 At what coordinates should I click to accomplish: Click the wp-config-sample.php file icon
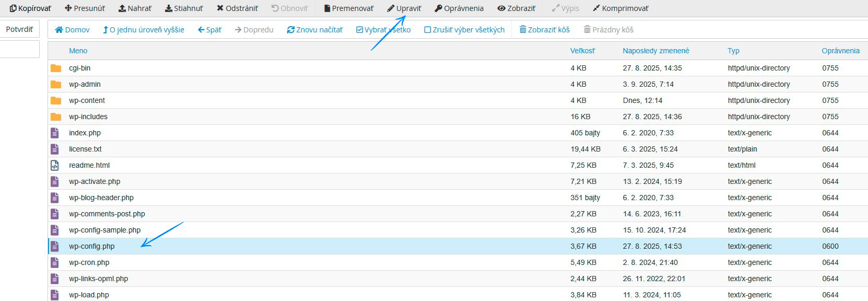pyautogui.click(x=55, y=230)
